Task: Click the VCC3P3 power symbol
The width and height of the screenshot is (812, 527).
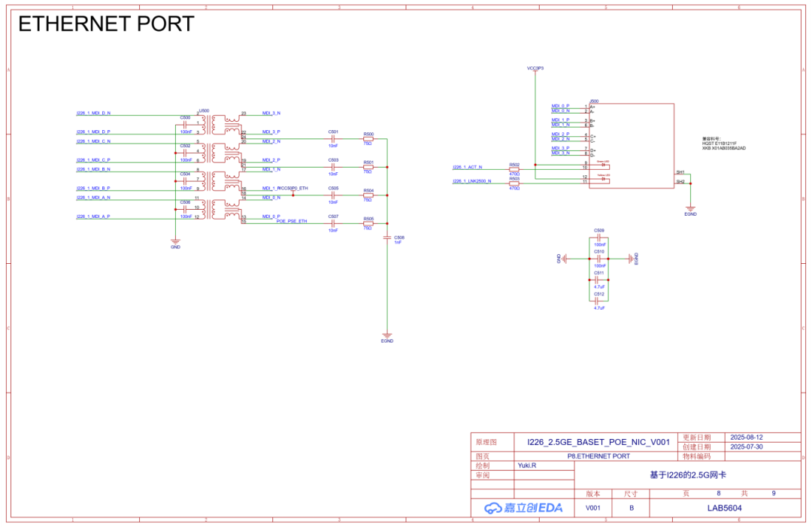Action: point(535,70)
